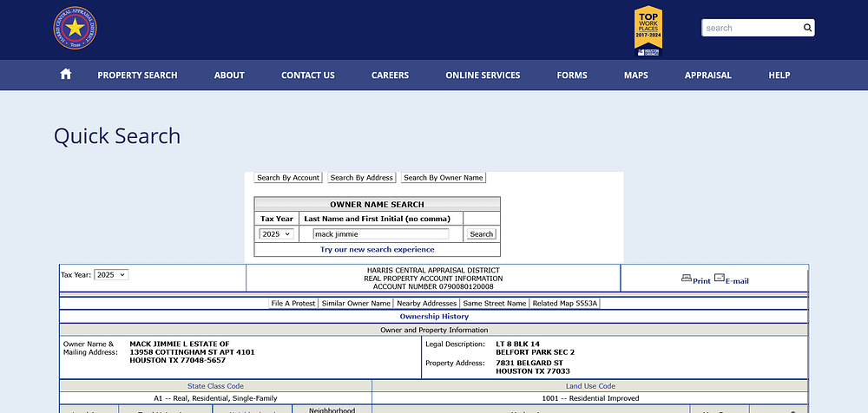868x413 pixels.
Task: Click the home icon in navigation bar
Action: [x=66, y=75]
